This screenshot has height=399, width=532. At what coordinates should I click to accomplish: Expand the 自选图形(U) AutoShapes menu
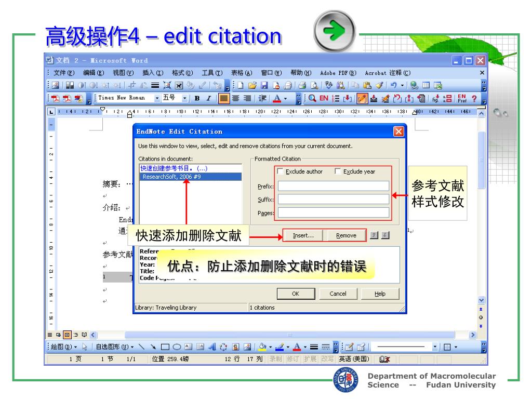(x=115, y=347)
